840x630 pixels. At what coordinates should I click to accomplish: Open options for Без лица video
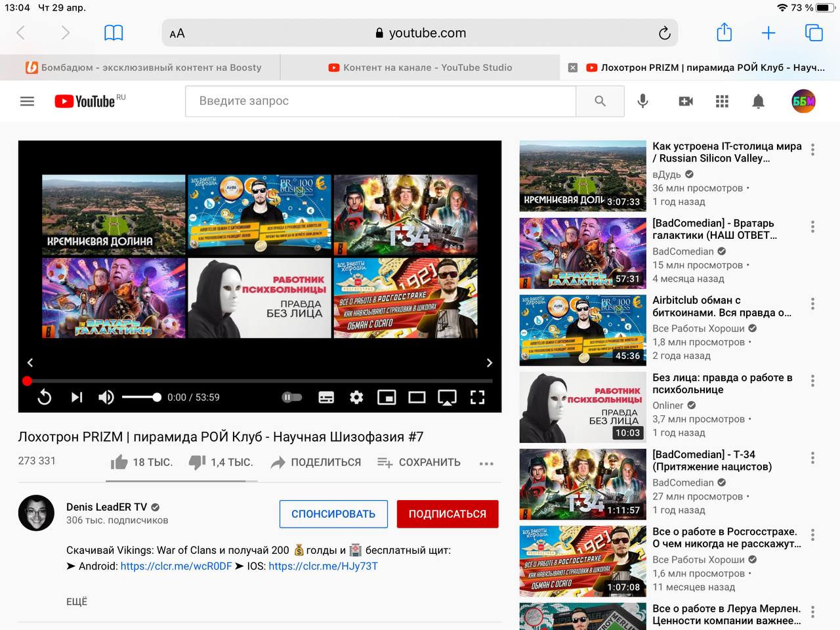[x=812, y=381]
